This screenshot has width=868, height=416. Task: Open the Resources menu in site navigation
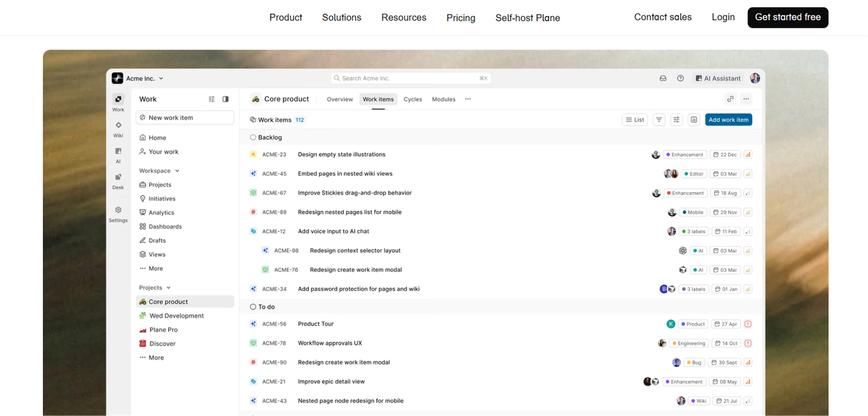click(x=404, y=18)
